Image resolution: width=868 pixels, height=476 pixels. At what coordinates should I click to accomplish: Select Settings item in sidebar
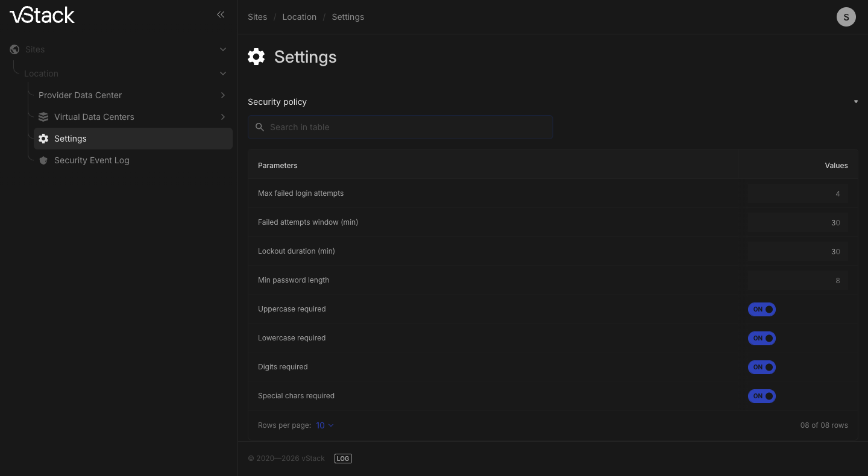tap(133, 139)
